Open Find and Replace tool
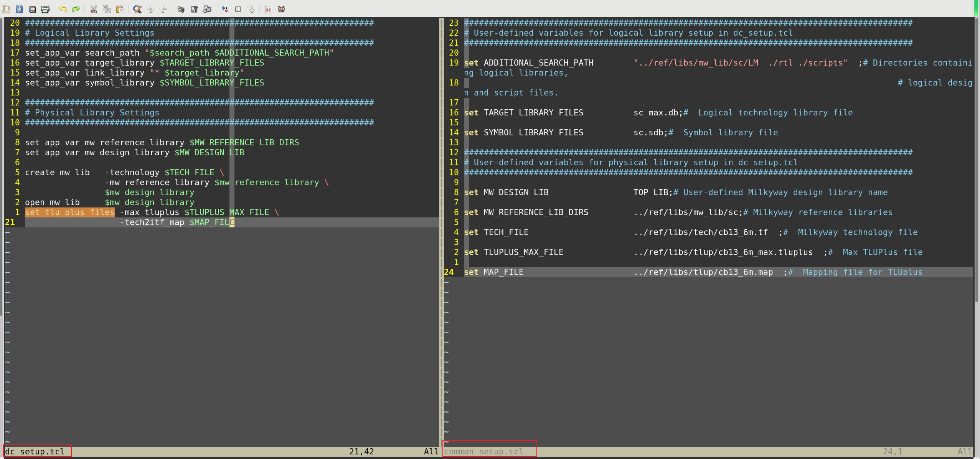 [137, 9]
